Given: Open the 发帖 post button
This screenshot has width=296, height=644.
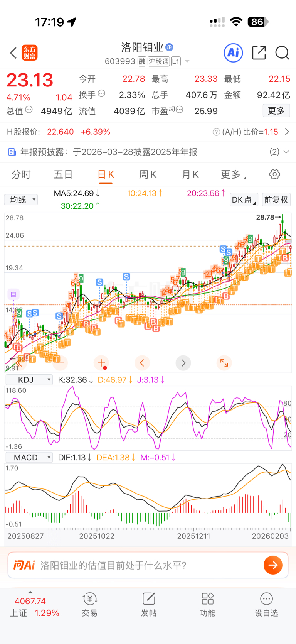Looking at the screenshot, I should pyautogui.click(x=148, y=605).
